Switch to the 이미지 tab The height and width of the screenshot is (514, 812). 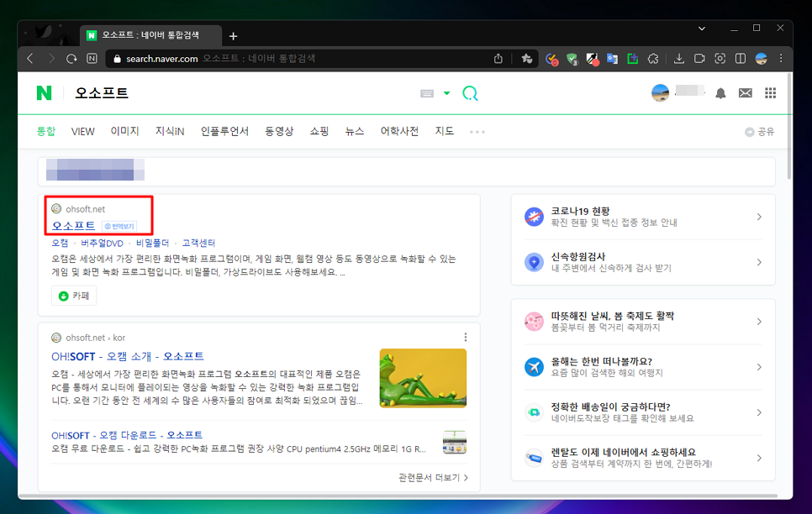coord(124,132)
